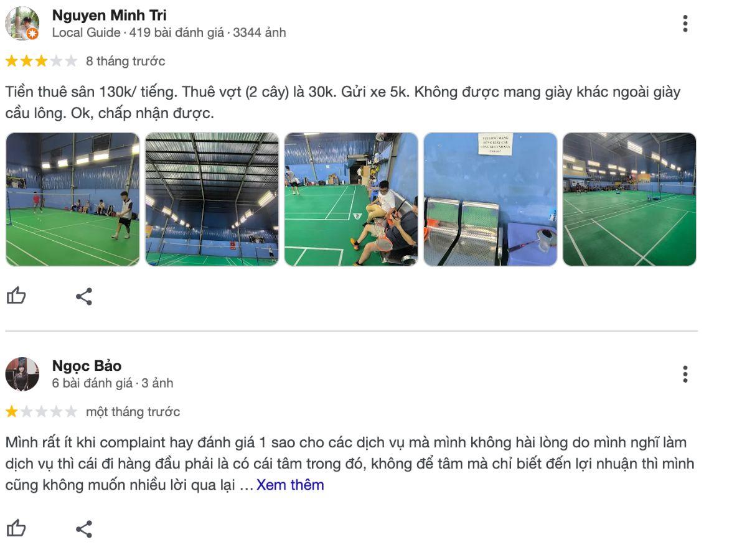Open second photo showing the metal roof
747x560 pixels.
click(x=212, y=199)
